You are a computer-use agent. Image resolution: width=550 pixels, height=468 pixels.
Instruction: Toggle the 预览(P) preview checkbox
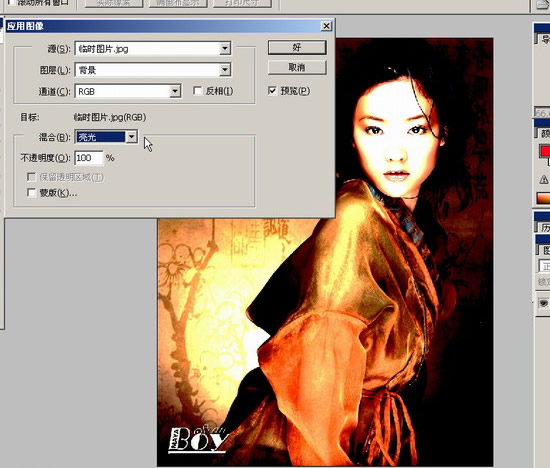click(x=272, y=91)
